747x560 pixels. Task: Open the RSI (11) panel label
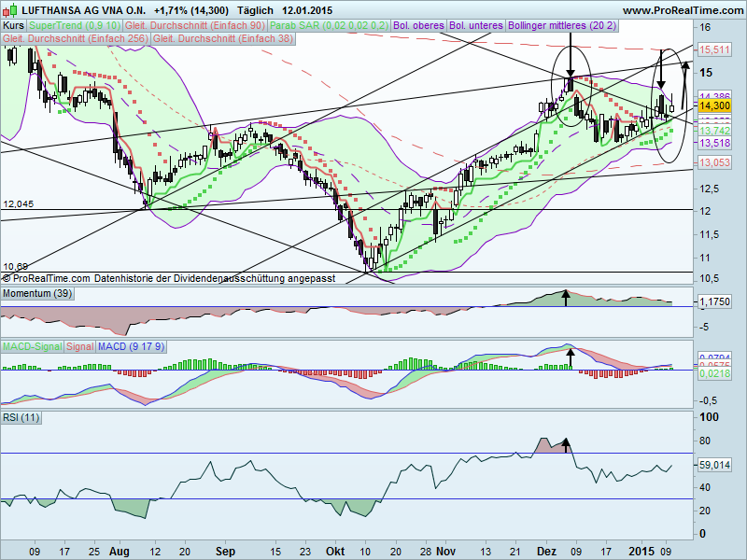[x=21, y=417]
